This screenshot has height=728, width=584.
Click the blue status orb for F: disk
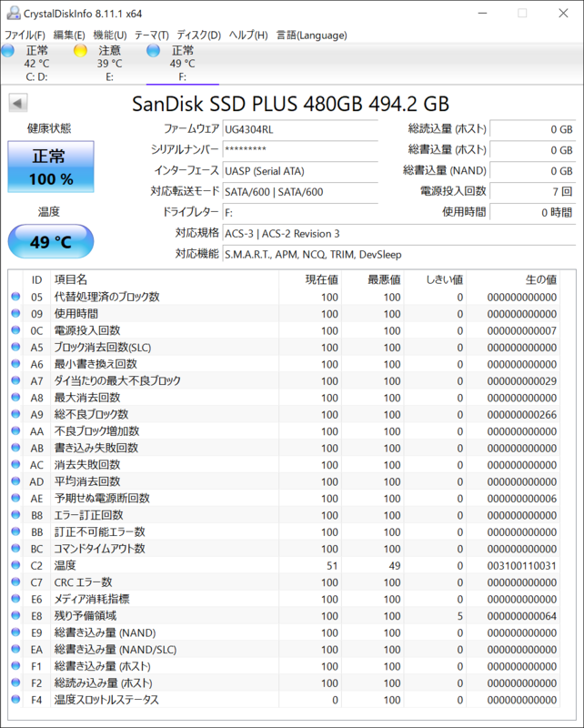[x=153, y=51]
